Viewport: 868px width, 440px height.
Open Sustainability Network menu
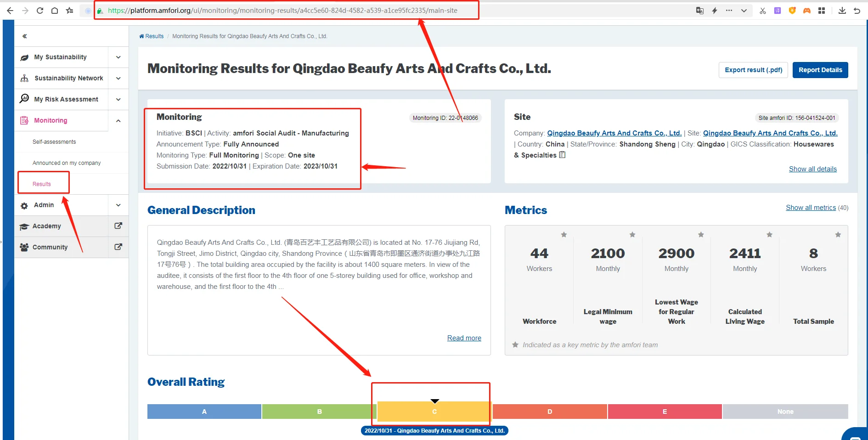[x=61, y=78]
